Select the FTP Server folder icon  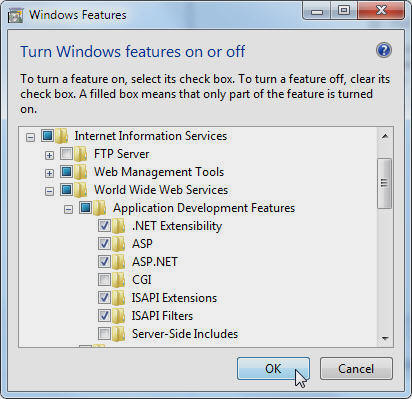(x=81, y=154)
